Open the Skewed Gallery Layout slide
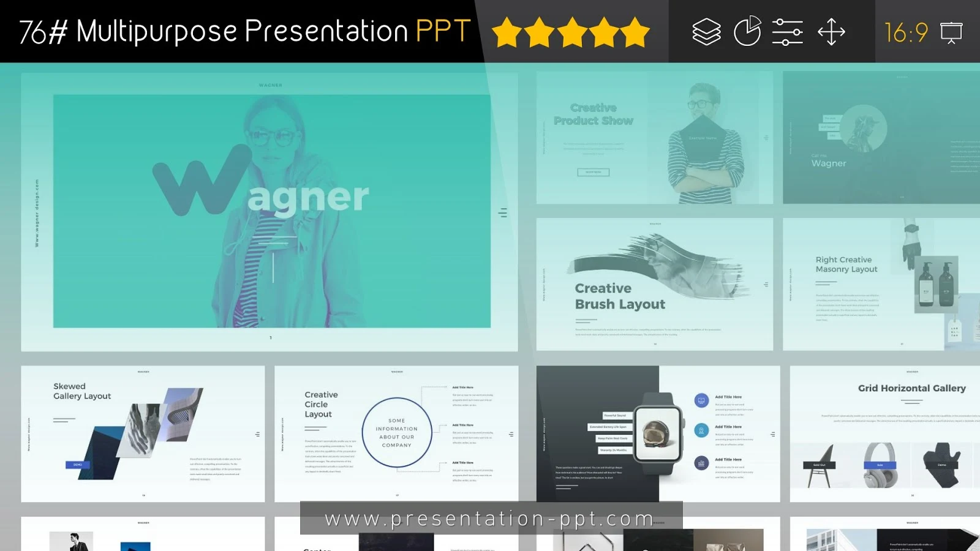This screenshot has height=551, width=980. tap(143, 434)
